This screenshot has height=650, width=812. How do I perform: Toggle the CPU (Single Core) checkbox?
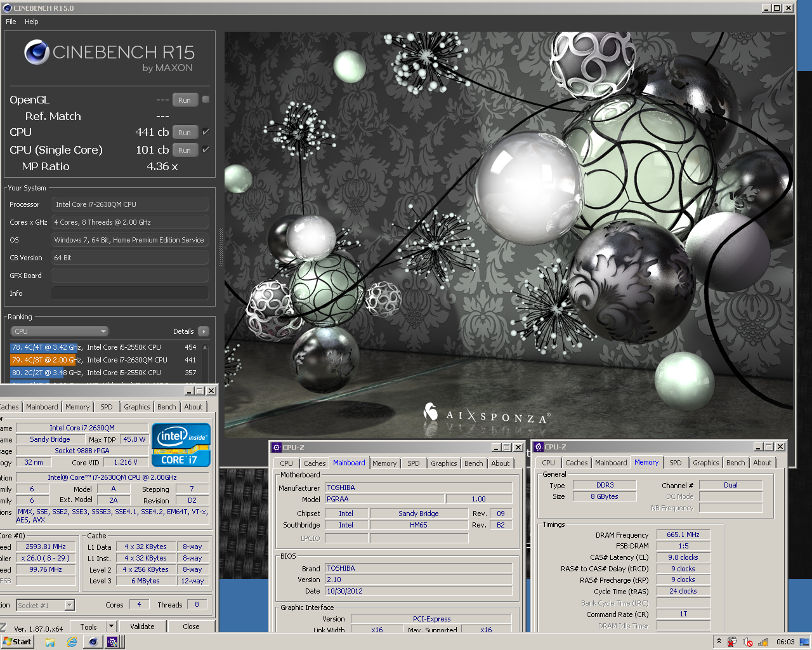206,150
